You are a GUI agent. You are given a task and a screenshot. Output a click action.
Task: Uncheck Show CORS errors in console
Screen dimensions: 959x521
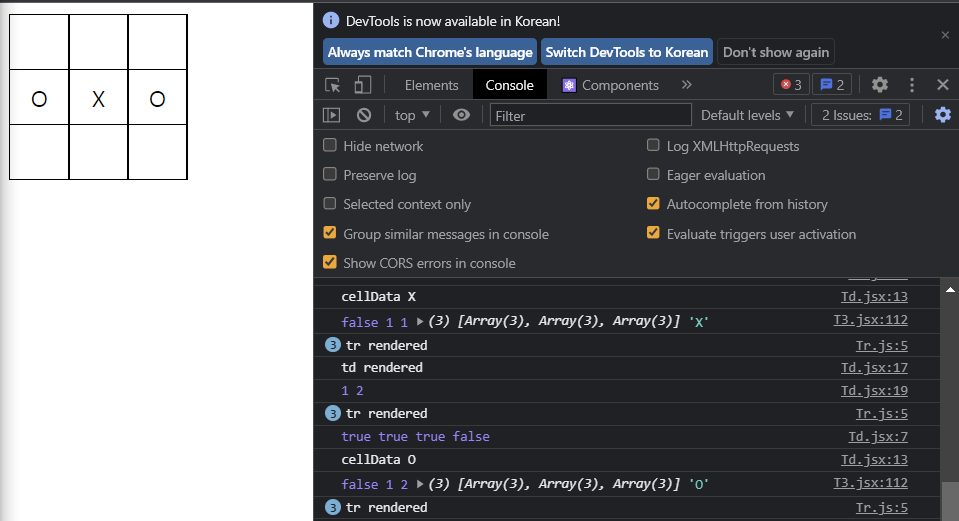(x=330, y=262)
